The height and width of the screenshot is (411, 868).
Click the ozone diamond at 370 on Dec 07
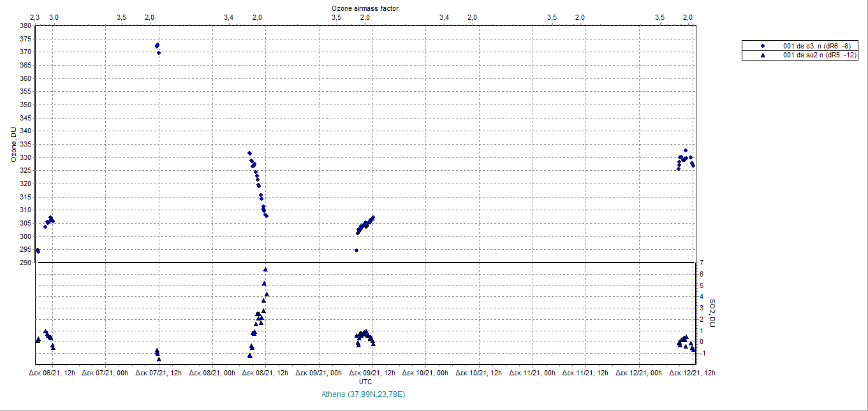(x=159, y=53)
